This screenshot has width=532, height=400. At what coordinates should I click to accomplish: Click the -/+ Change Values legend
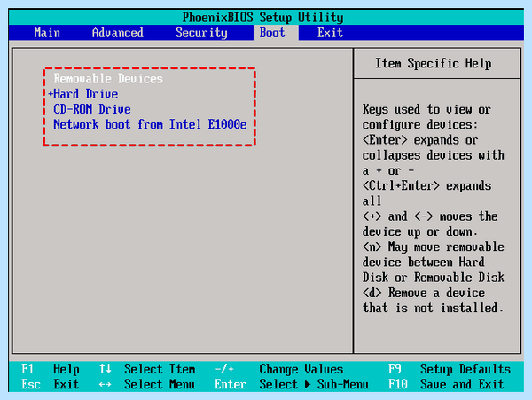pos(279,369)
